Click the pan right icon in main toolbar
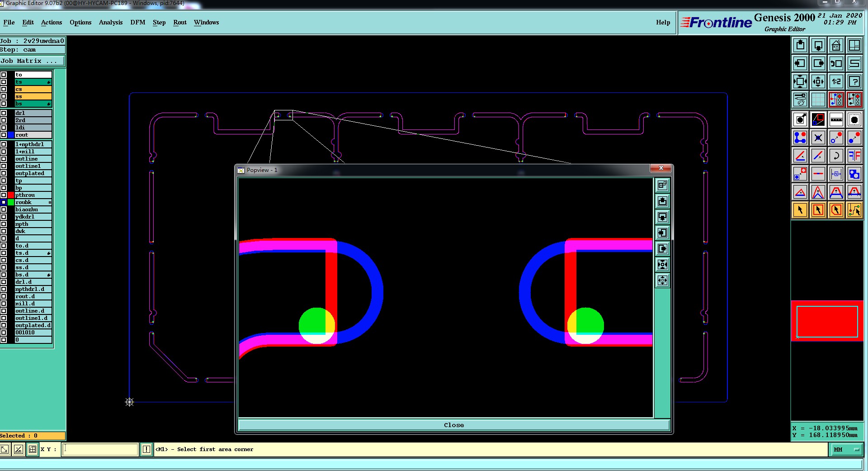Screen dimensions: 868x471 818,63
